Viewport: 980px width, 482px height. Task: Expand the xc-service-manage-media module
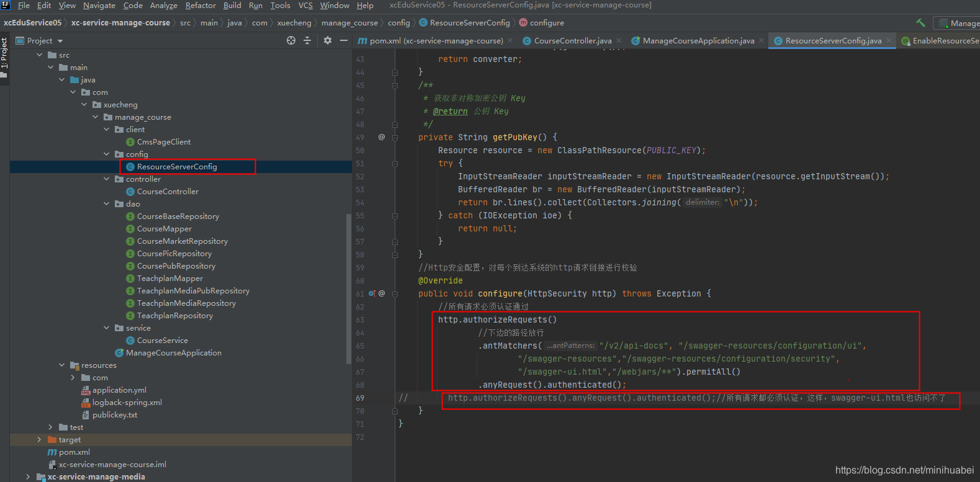click(x=29, y=477)
